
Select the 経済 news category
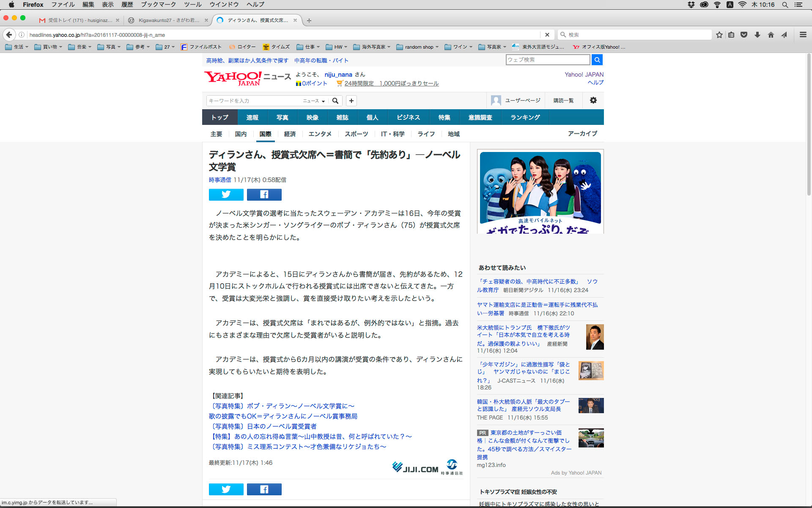pyautogui.click(x=290, y=134)
